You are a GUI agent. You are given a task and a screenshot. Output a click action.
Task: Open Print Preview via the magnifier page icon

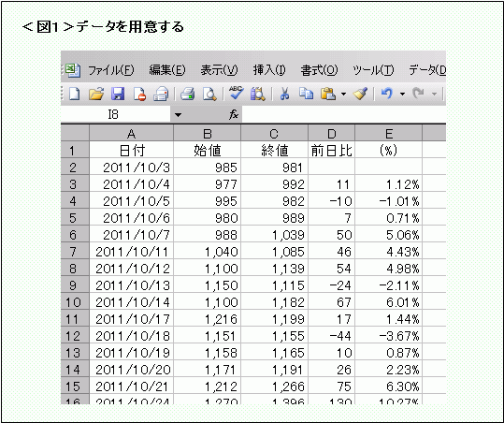pos(209,95)
